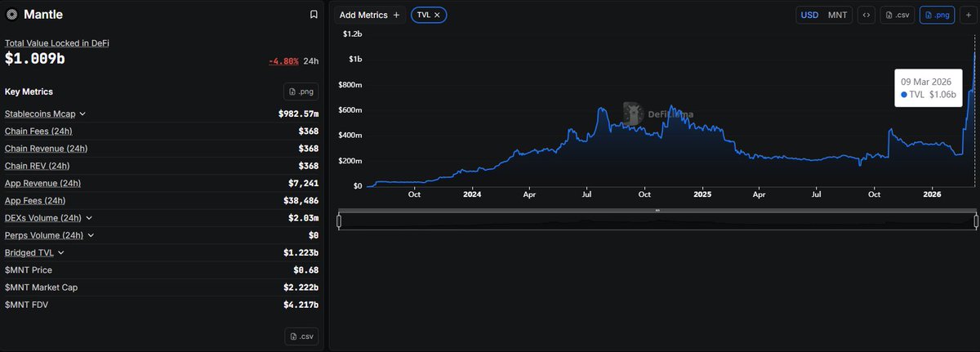Download Key Metrics as .csv
This screenshot has height=352, width=980.
coord(301,336)
